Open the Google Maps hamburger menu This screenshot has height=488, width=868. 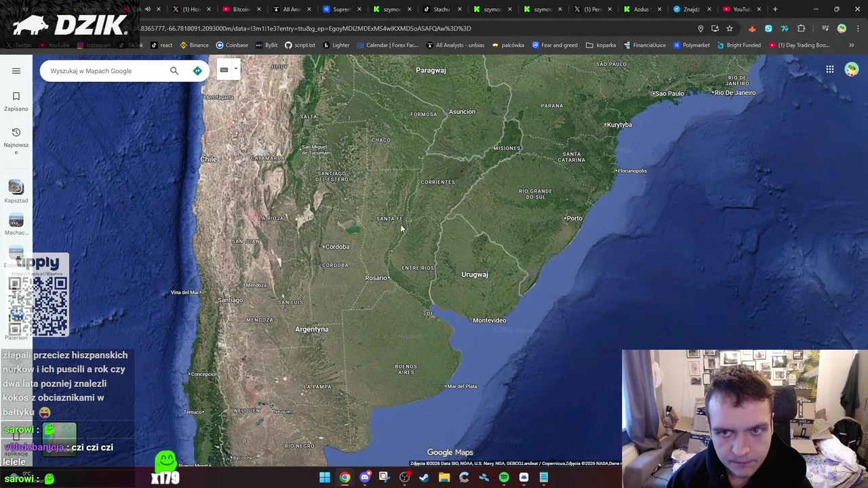tap(16, 70)
